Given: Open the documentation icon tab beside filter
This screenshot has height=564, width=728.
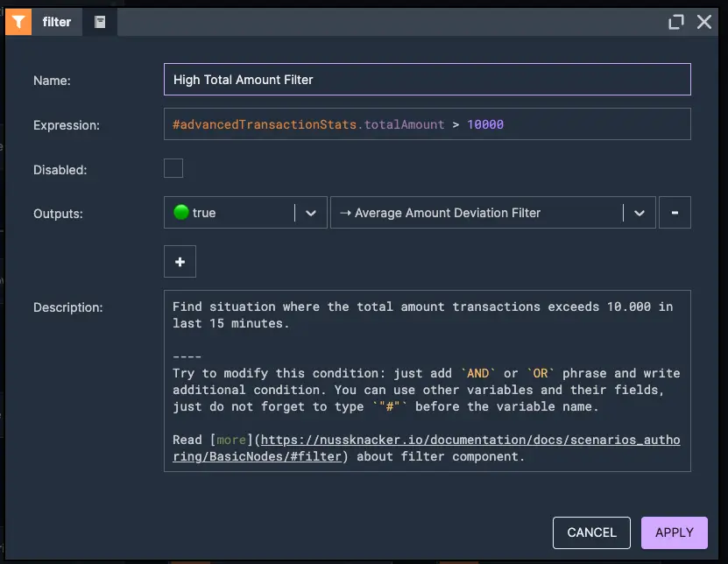Looking at the screenshot, I should pos(100,22).
